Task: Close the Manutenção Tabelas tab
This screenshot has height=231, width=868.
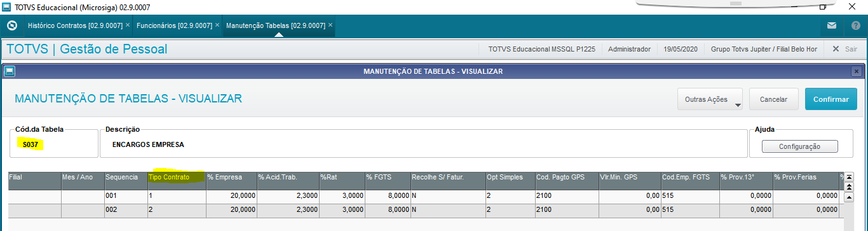Action: pyautogui.click(x=330, y=25)
